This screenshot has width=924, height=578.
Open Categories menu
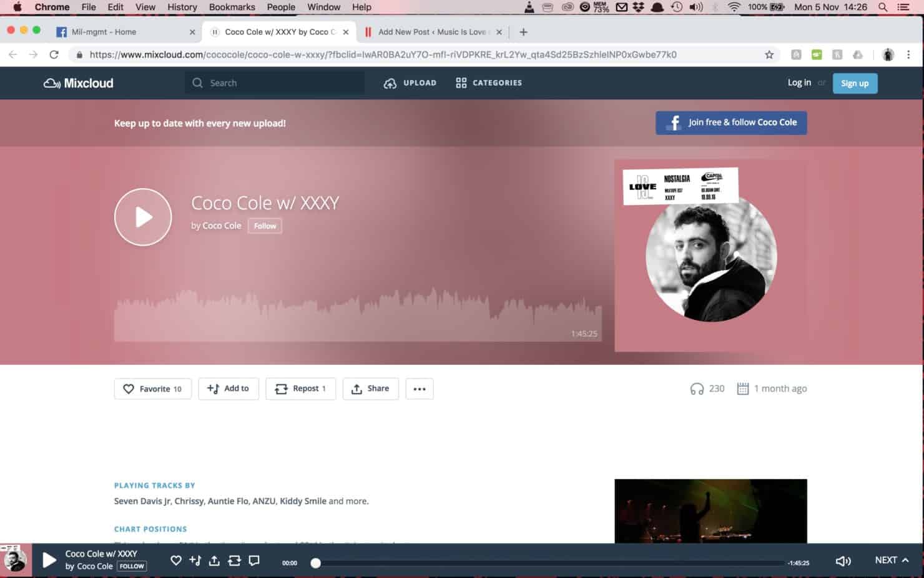point(489,82)
